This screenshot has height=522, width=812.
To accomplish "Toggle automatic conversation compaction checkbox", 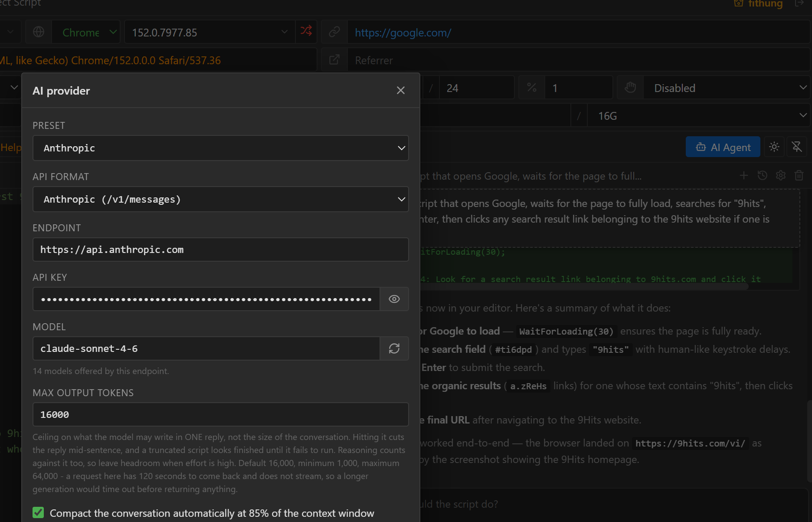I will coord(38,512).
